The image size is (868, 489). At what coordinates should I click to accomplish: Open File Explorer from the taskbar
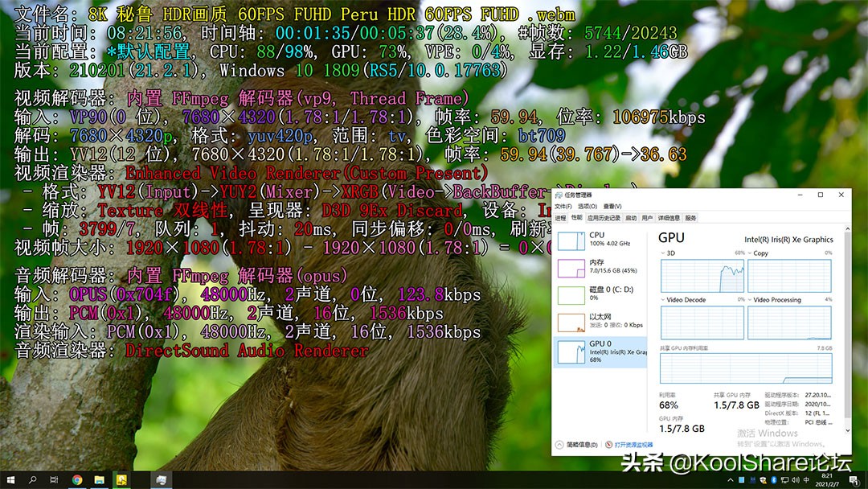point(99,479)
